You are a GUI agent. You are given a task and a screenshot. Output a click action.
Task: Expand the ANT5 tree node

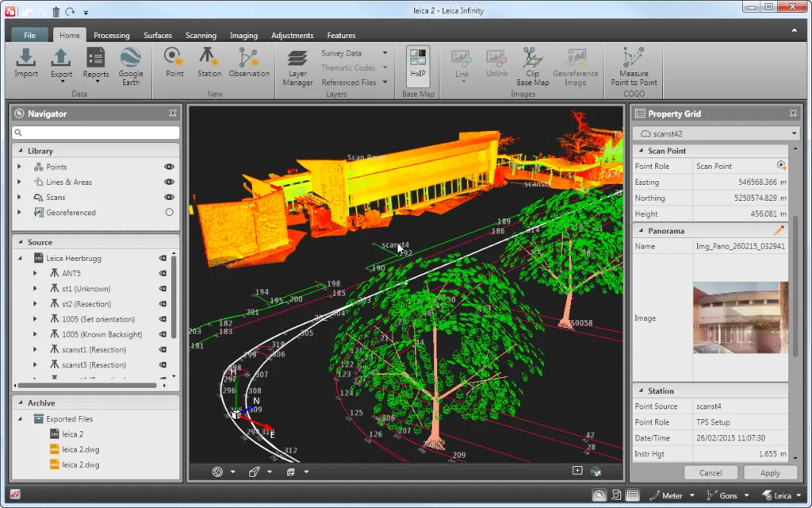click(35, 274)
